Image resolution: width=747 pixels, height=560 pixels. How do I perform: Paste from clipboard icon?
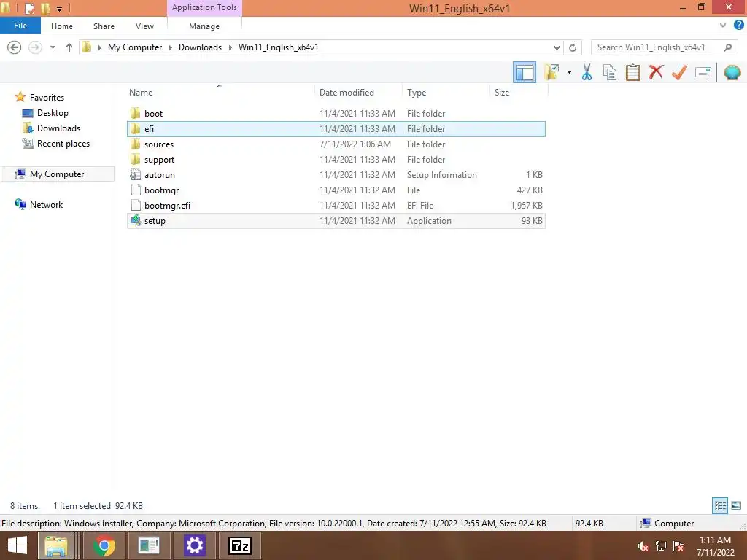632,72
